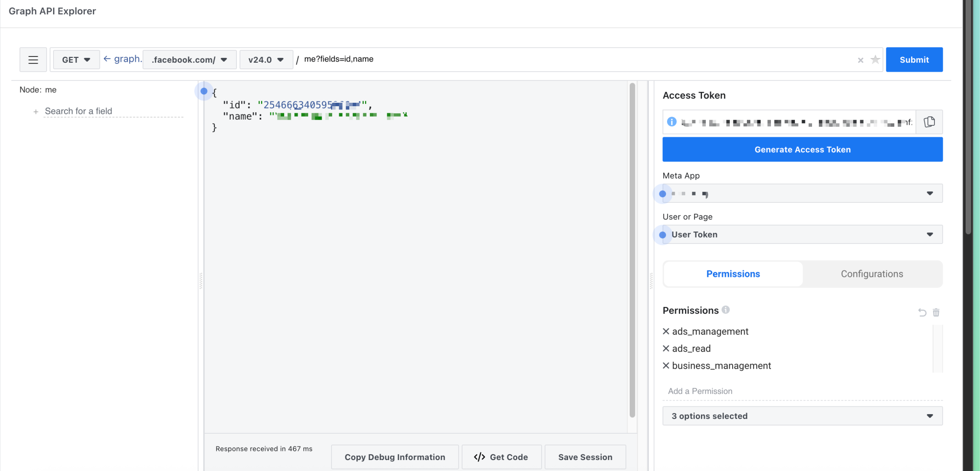
Task: Select the Permissions tab
Action: click(733, 274)
